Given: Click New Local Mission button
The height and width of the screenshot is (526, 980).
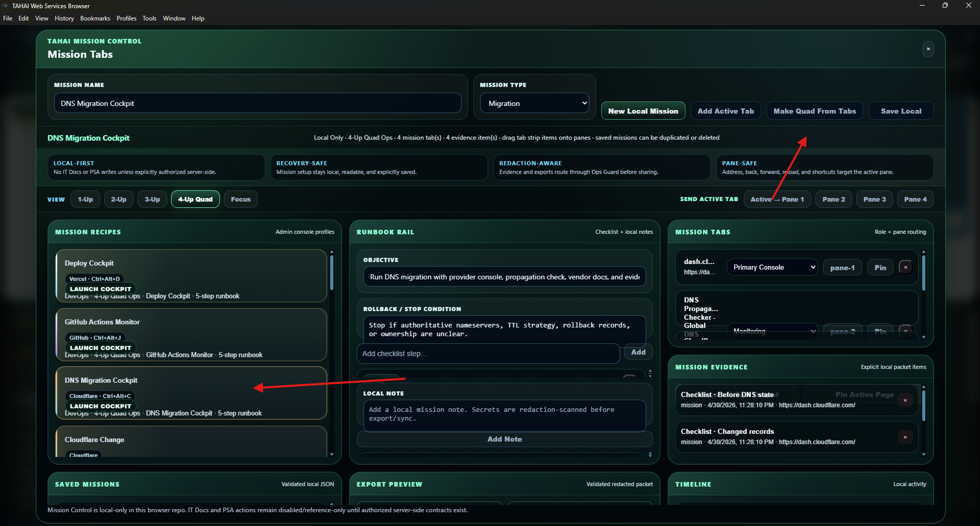Looking at the screenshot, I should point(643,111).
